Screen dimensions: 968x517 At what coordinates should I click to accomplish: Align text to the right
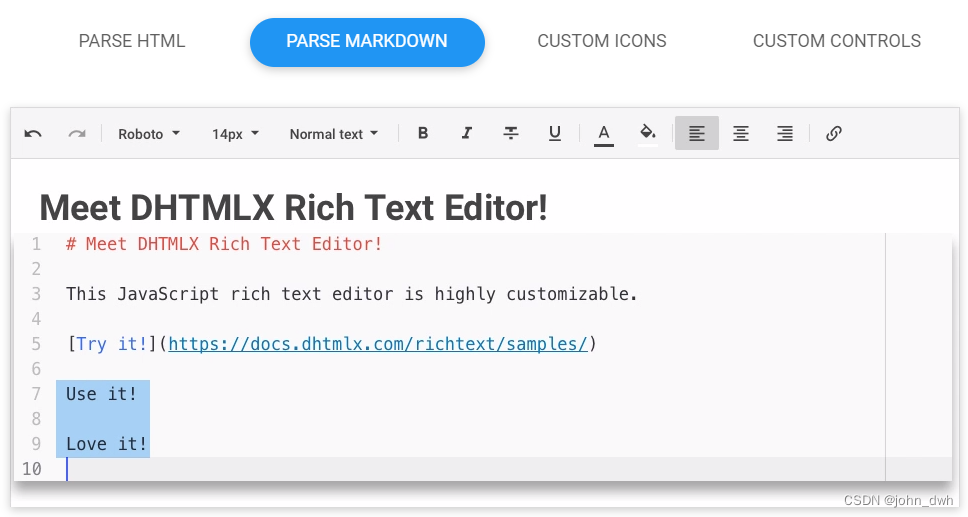[785, 133]
